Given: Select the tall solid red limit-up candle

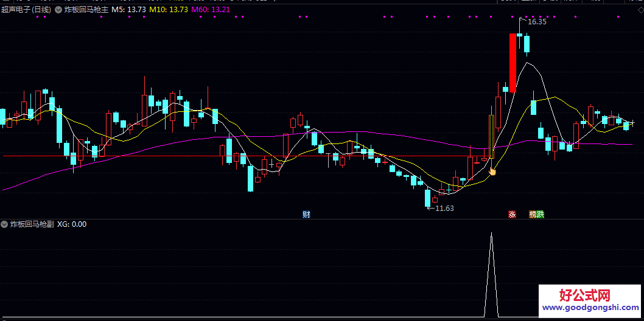Looking at the screenshot, I should (513, 63).
